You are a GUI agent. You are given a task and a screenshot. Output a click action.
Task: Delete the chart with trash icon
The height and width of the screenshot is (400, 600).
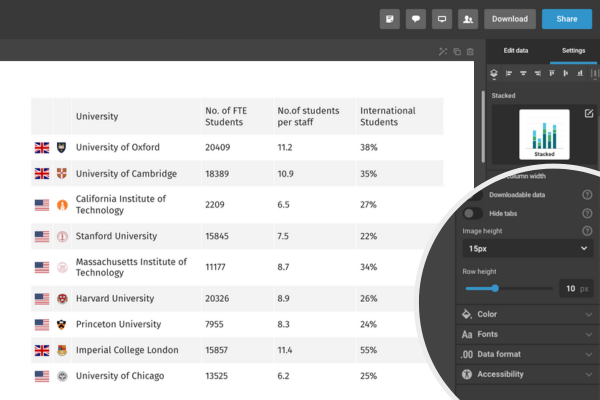pyautogui.click(x=470, y=51)
